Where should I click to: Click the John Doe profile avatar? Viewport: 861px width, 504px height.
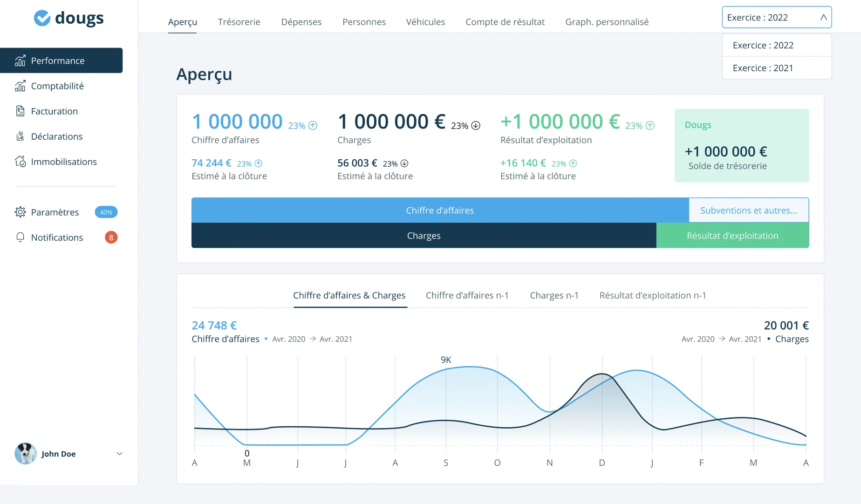click(x=26, y=453)
